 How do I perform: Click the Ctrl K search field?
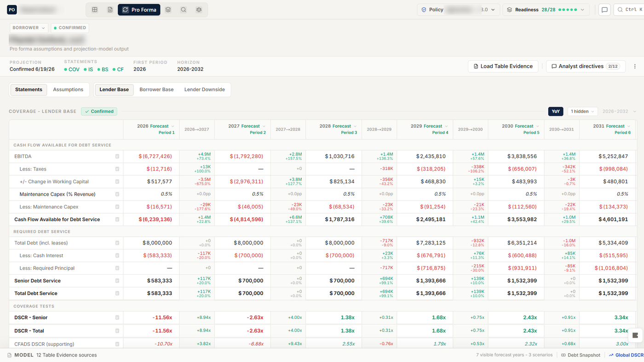[629, 10]
